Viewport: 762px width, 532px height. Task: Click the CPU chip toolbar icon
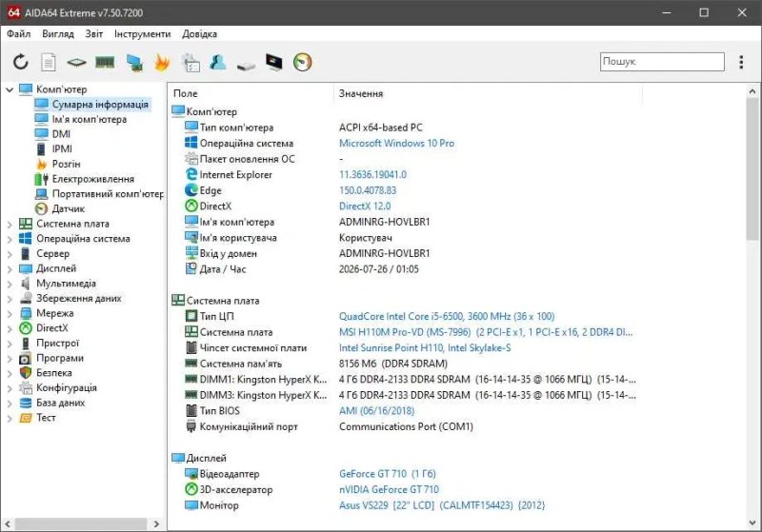[x=76, y=62]
